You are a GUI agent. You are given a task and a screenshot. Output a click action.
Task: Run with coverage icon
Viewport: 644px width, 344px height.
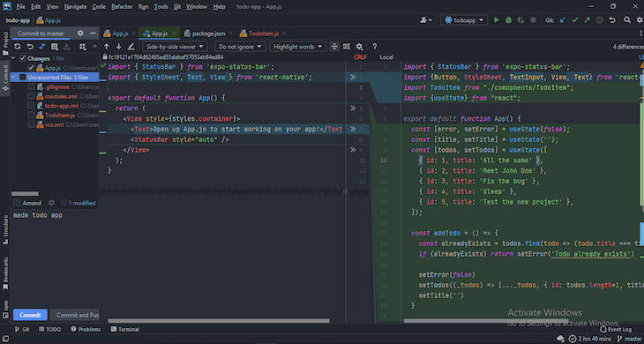[x=520, y=20]
